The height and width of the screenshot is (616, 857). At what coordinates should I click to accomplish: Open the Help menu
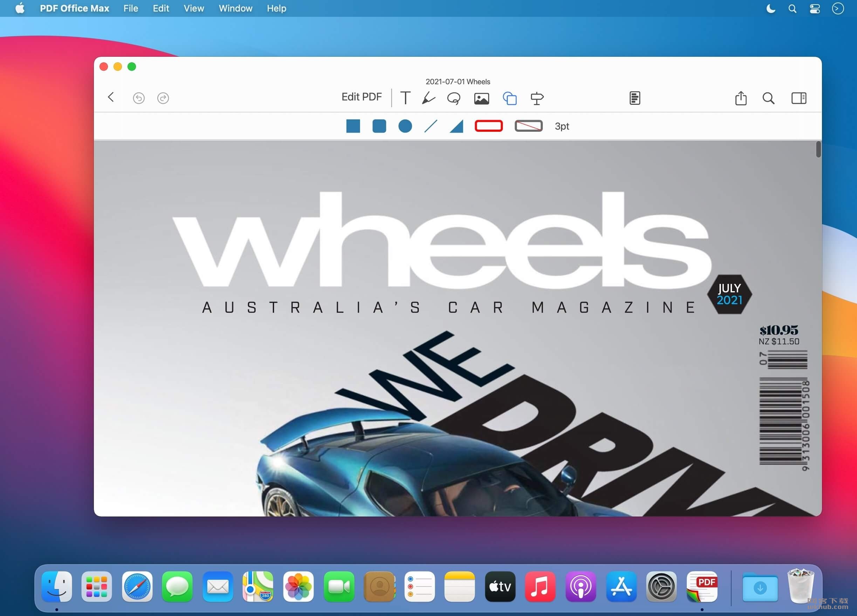pos(276,8)
